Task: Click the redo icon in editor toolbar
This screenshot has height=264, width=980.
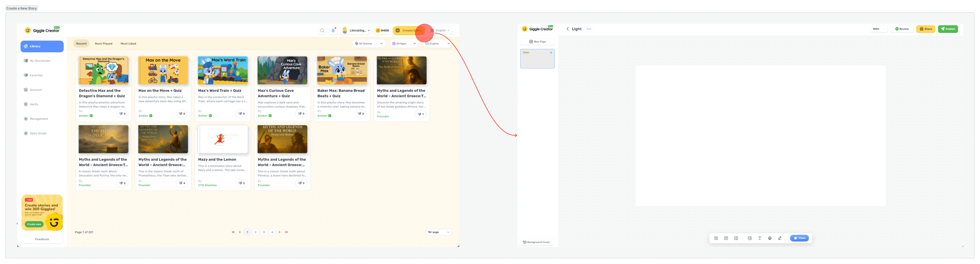Action: tap(726, 238)
